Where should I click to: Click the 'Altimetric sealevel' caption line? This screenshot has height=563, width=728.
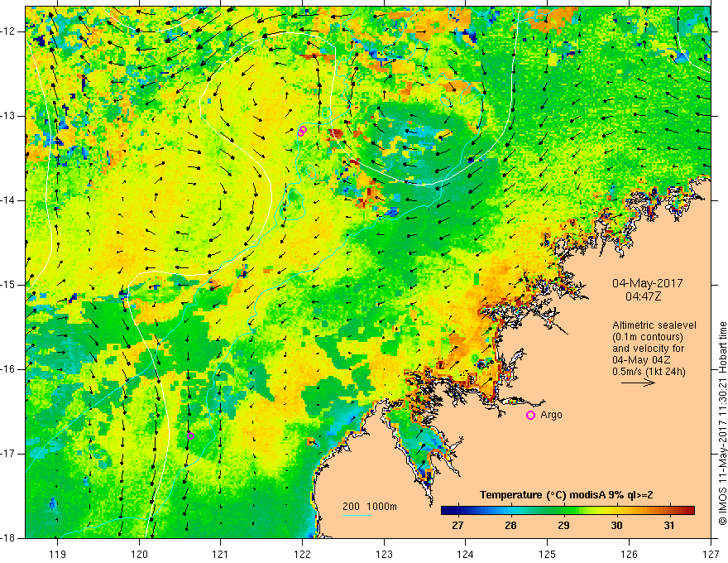[654, 325]
